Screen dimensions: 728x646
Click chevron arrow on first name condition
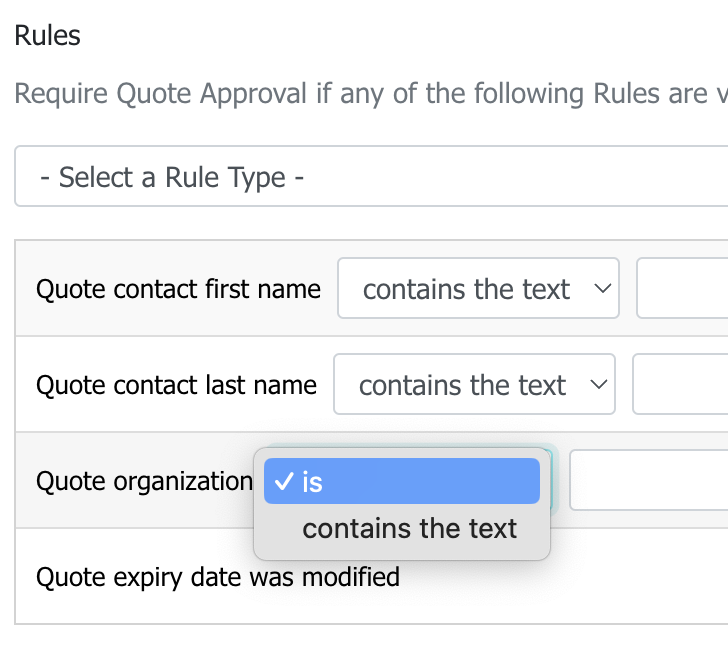(x=603, y=289)
